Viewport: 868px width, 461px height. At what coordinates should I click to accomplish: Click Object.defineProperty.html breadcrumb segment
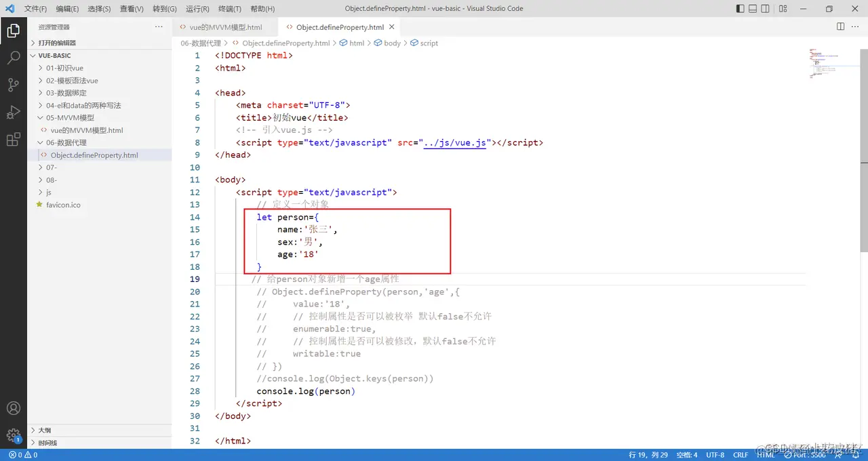(x=285, y=43)
